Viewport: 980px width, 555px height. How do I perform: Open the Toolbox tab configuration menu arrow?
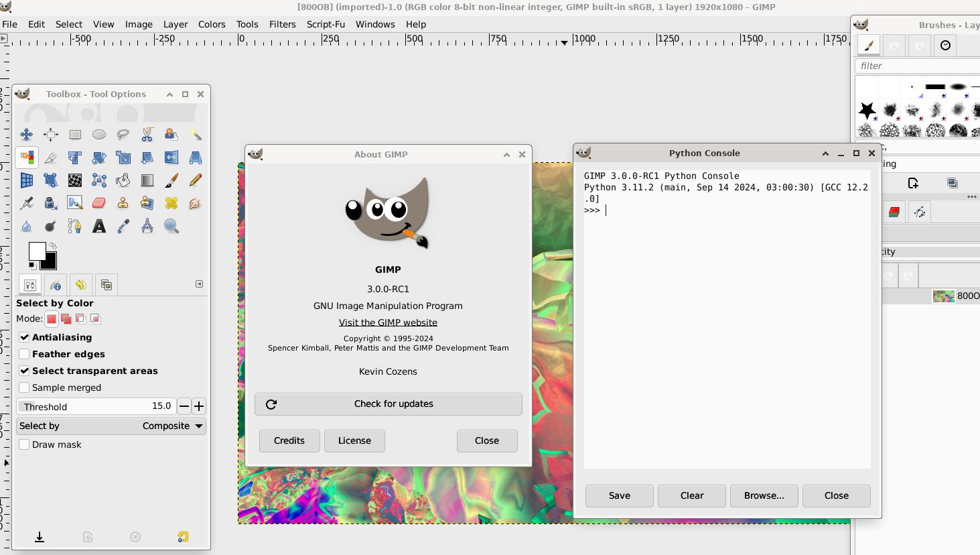pos(199,284)
